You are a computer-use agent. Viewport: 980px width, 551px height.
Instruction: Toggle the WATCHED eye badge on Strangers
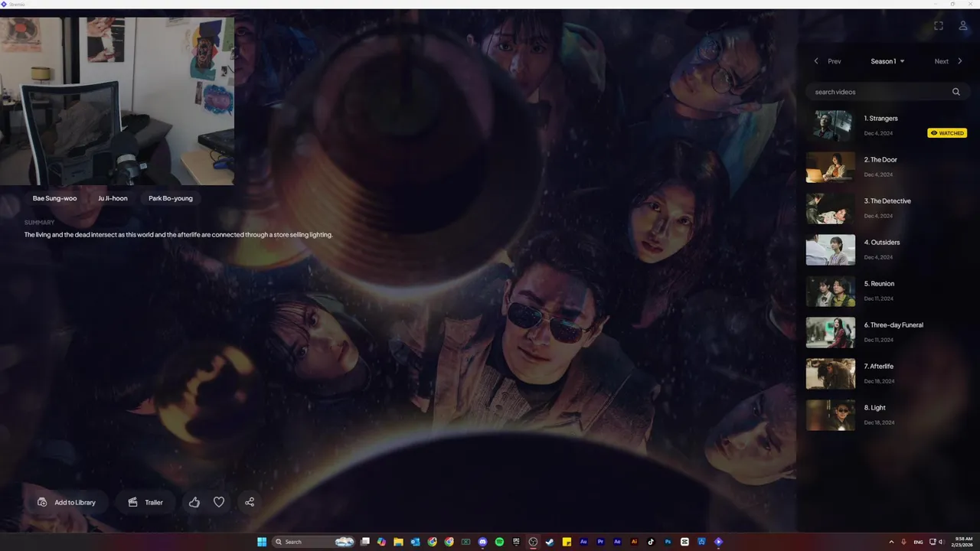click(x=947, y=133)
